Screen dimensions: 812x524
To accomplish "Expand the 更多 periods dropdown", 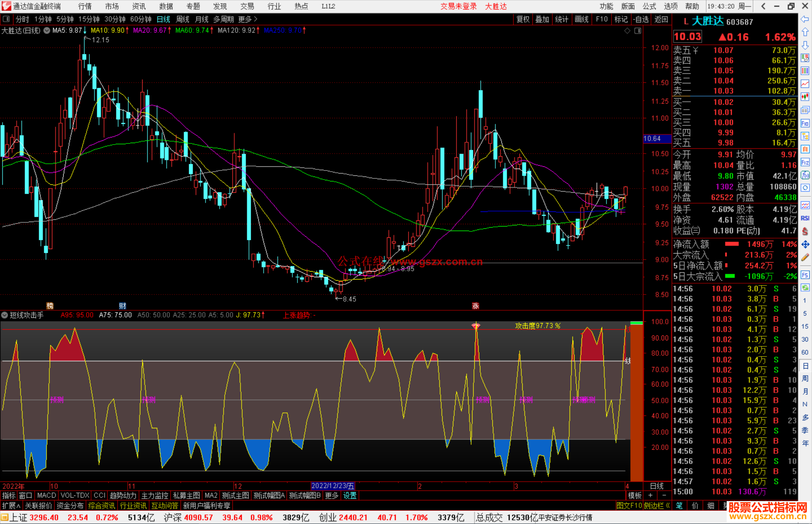I will pos(248,19).
